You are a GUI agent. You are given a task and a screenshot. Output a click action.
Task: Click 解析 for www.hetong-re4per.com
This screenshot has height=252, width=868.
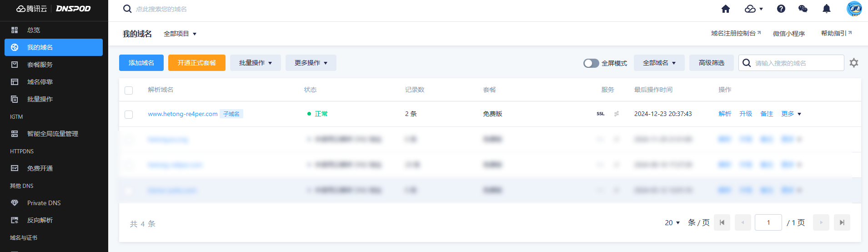click(725, 114)
